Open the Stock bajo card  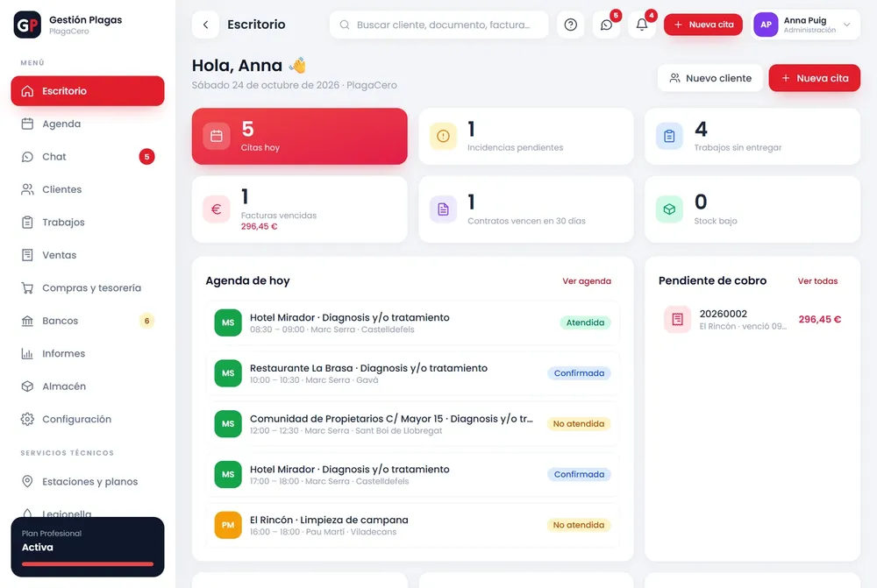752,209
